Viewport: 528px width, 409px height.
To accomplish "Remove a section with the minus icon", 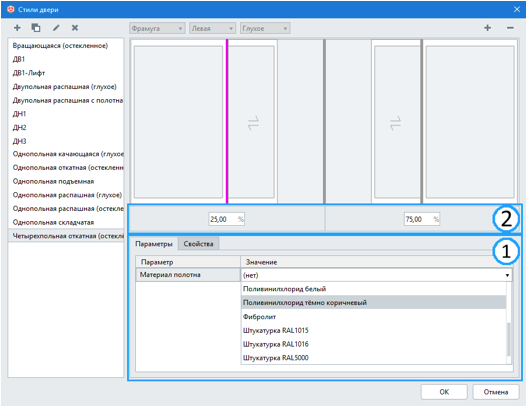I will (x=510, y=28).
